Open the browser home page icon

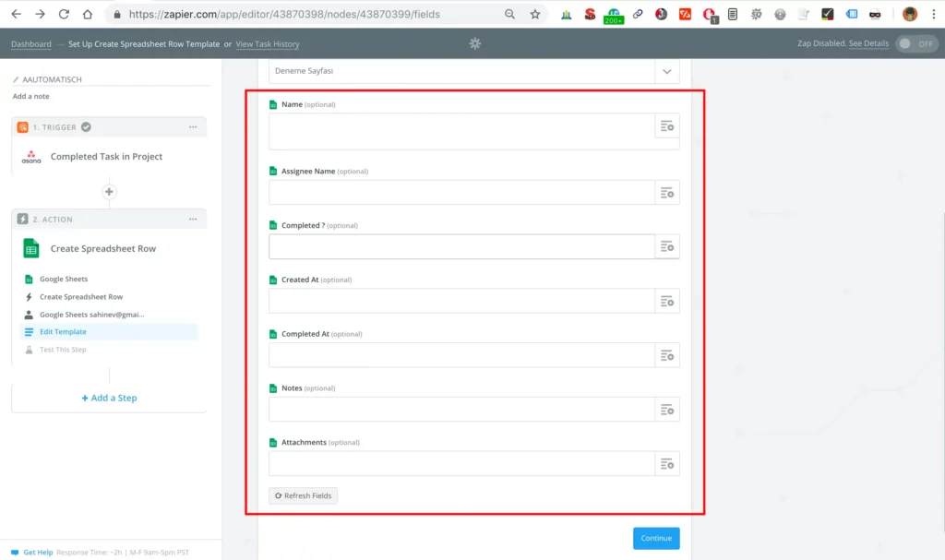pyautogui.click(x=88, y=14)
